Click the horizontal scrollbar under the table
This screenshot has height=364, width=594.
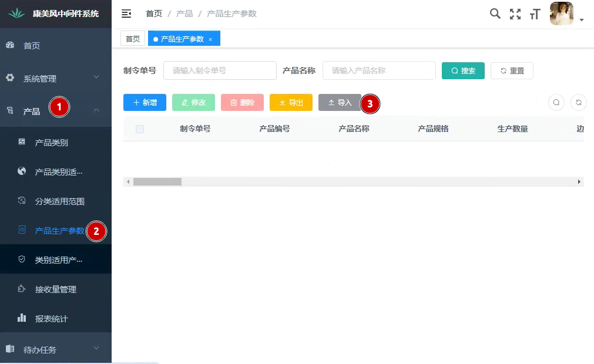157,182
